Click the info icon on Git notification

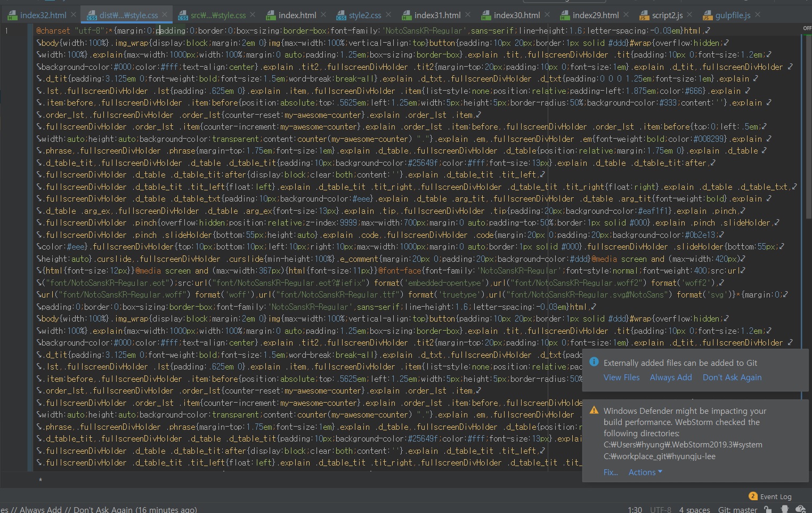[594, 362]
